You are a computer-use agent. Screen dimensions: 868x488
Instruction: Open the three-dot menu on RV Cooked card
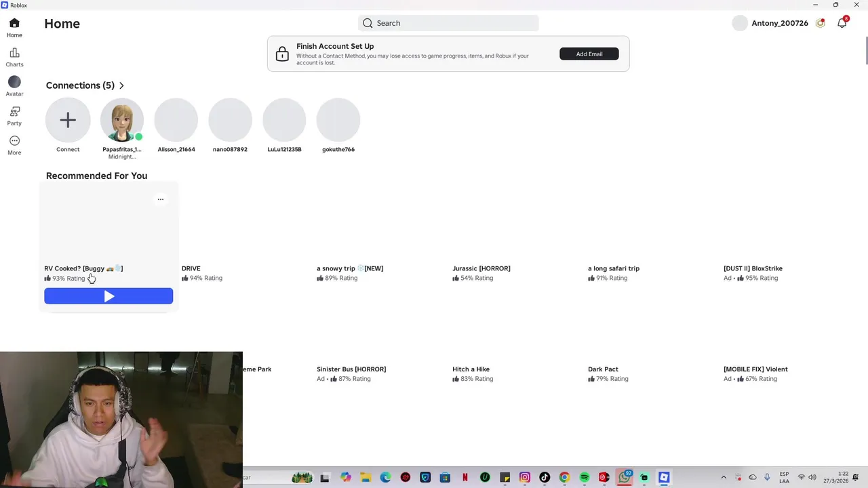[160, 199]
